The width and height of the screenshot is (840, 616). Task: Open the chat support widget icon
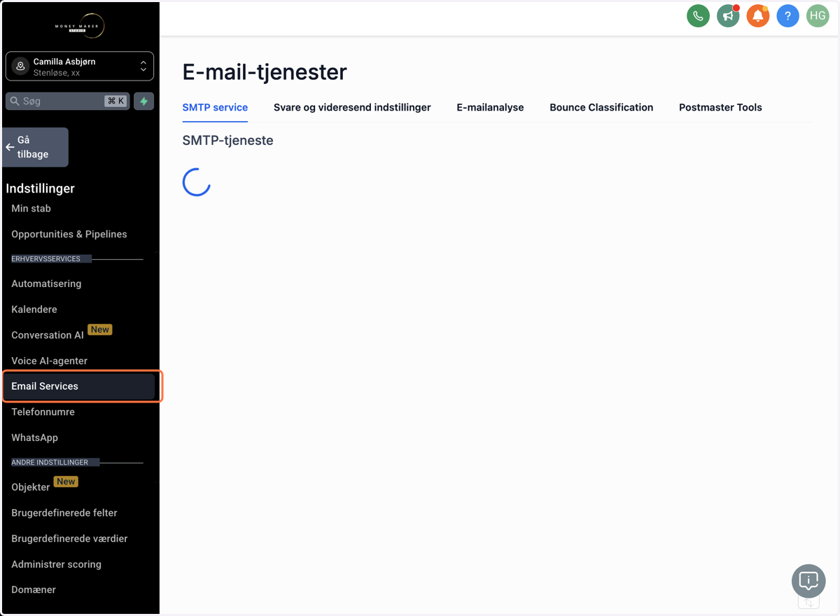[x=808, y=581]
